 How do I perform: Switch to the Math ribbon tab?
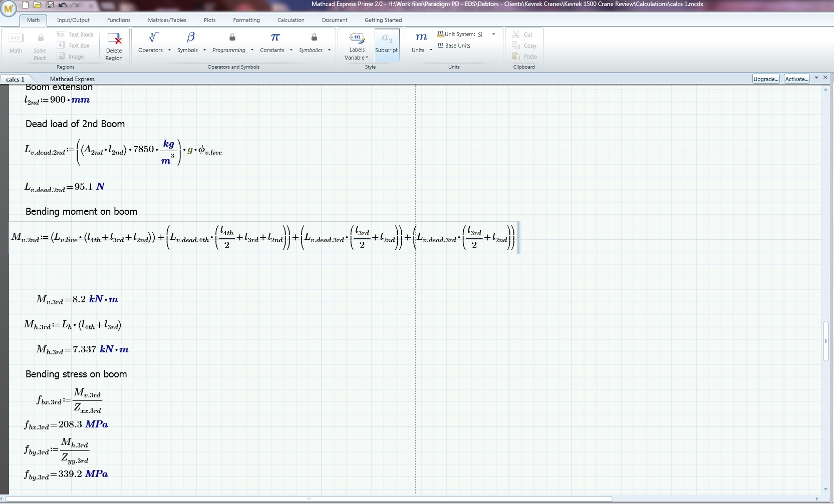(34, 20)
